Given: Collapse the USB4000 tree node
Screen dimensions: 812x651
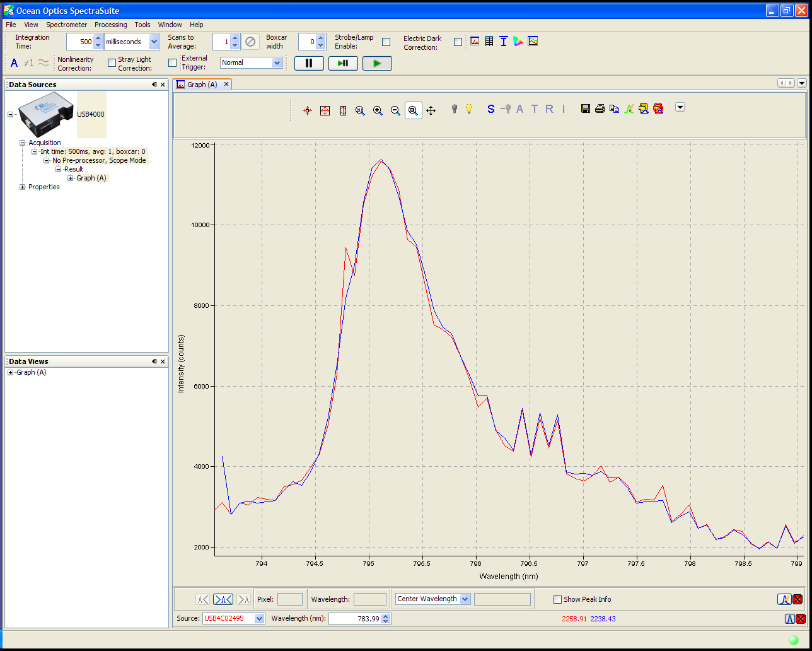Looking at the screenshot, I should pos(11,114).
